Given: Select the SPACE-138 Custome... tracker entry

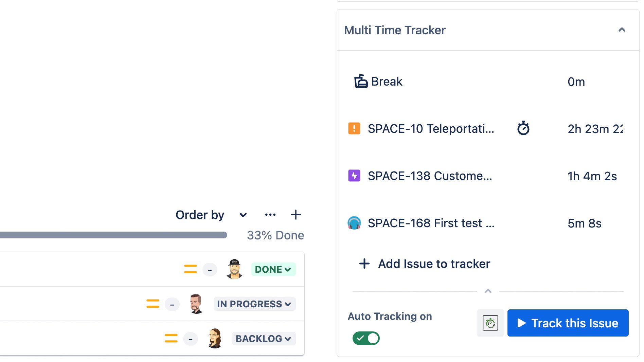Looking at the screenshot, I should pos(430,176).
